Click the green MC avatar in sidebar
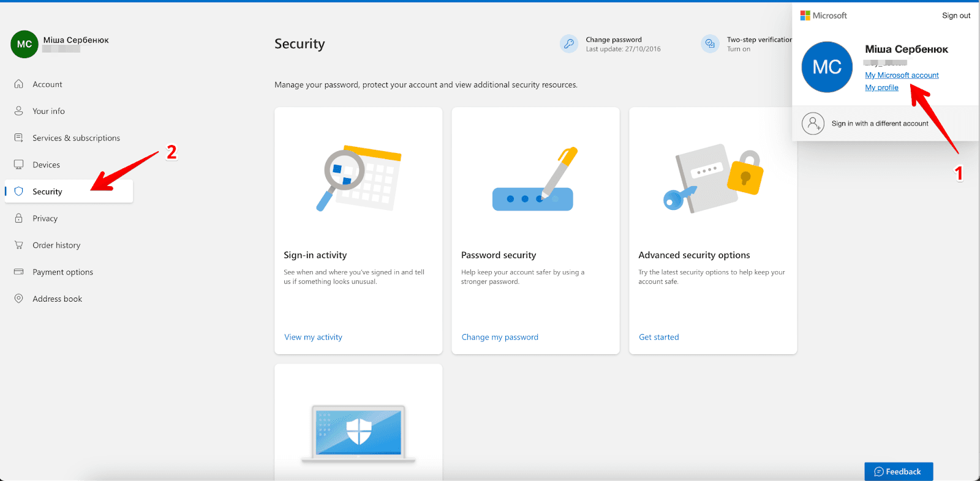Image resolution: width=980 pixels, height=481 pixels. (24, 44)
